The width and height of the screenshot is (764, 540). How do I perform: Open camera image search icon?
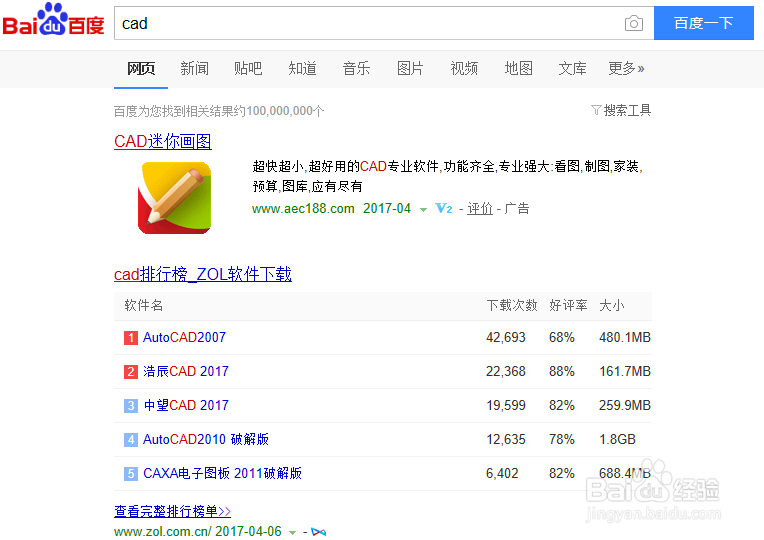click(x=633, y=23)
